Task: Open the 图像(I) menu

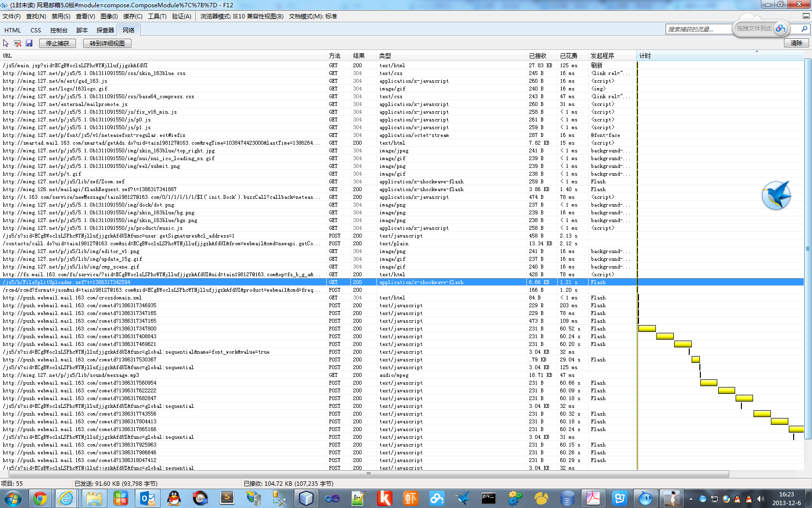Action: [x=109, y=16]
